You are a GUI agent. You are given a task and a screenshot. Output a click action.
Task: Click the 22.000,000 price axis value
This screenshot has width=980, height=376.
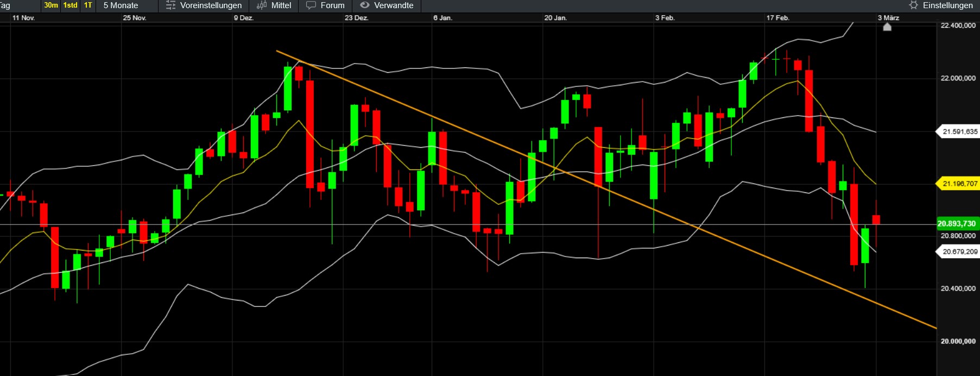point(958,78)
